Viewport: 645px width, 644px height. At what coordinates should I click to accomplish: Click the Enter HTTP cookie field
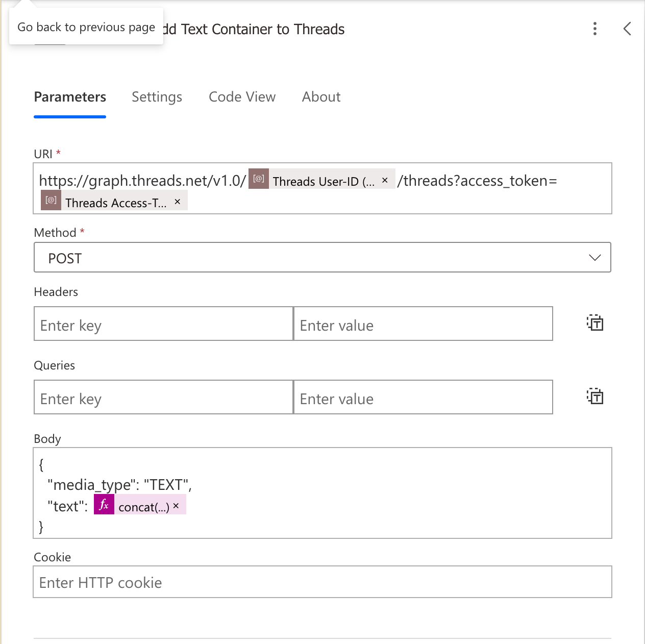point(322,582)
